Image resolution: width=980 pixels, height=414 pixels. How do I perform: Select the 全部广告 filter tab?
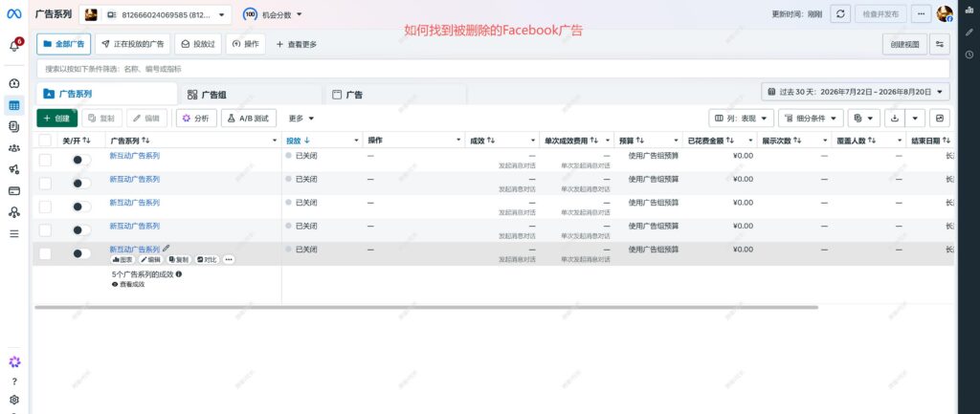click(64, 44)
